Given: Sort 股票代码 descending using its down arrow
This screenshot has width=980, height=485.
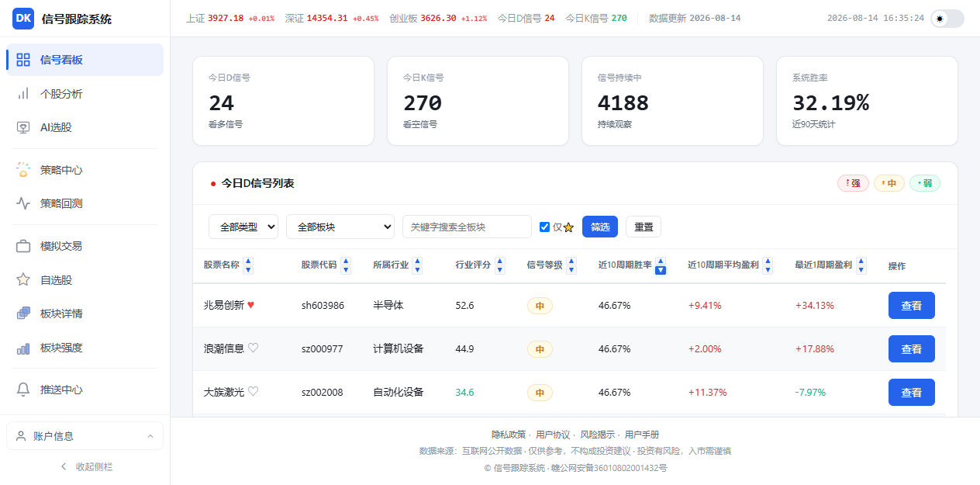Looking at the screenshot, I should coord(346,270).
